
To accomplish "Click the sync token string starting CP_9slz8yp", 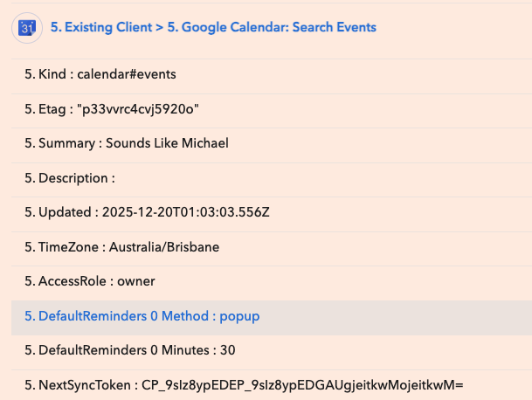I will pyautogui.click(x=301, y=385).
